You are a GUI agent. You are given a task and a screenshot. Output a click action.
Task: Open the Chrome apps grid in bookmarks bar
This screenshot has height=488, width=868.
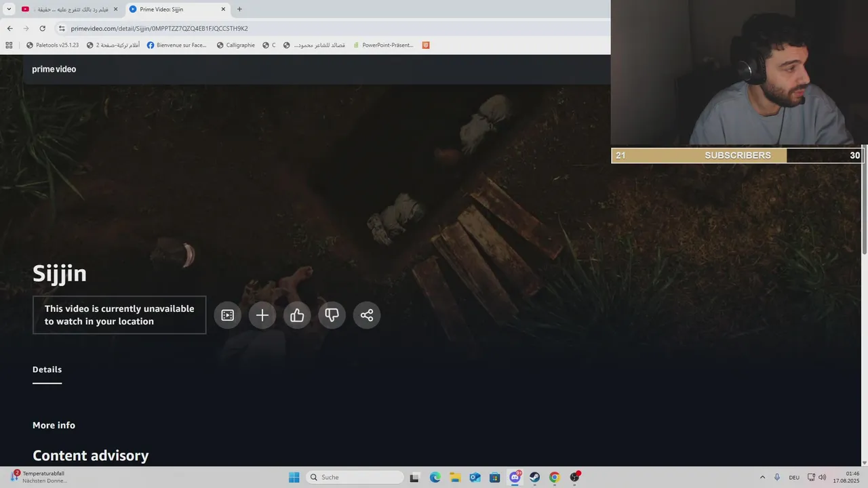pyautogui.click(x=9, y=45)
